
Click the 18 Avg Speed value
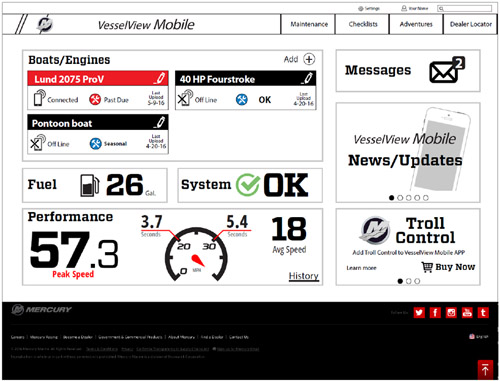point(289,229)
